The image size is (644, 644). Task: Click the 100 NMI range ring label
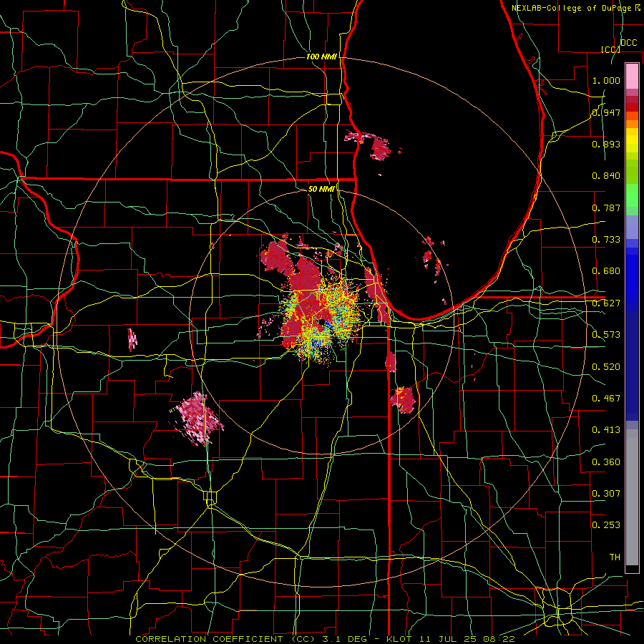click(321, 57)
